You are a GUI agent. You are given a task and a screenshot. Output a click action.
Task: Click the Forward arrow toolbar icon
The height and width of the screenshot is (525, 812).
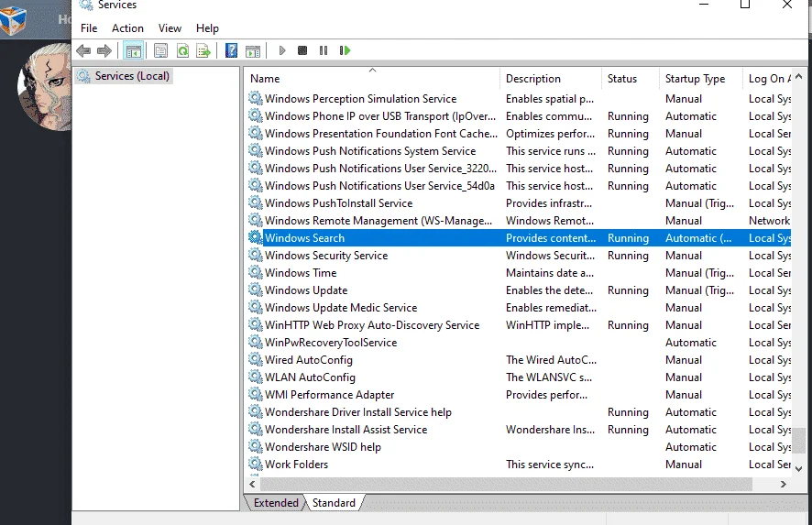tap(104, 50)
